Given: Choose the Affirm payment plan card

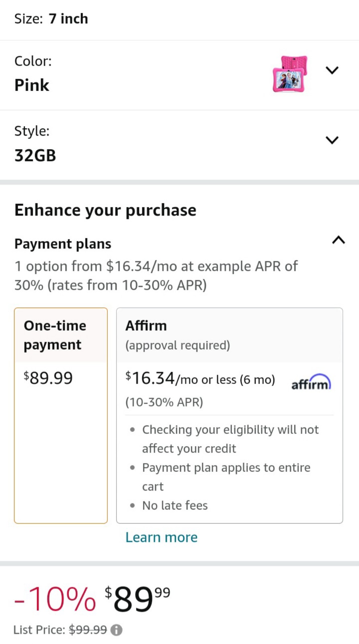Looking at the screenshot, I should pyautogui.click(x=230, y=415).
